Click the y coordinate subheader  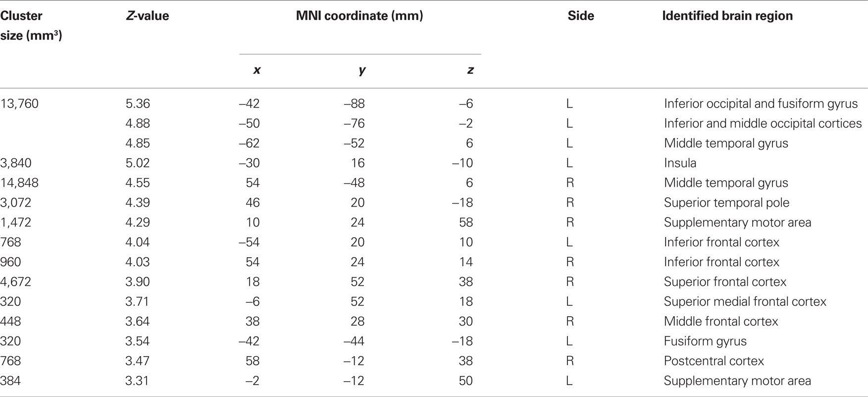[362, 70]
